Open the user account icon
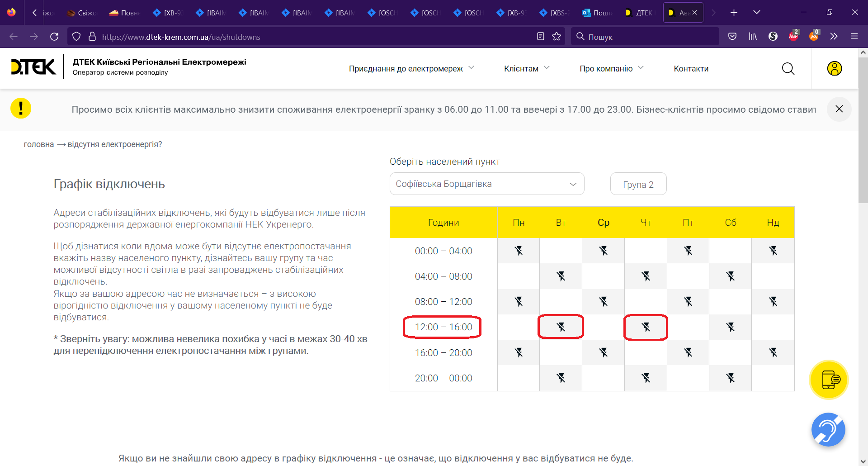This screenshot has height=466, width=868. pos(835,68)
